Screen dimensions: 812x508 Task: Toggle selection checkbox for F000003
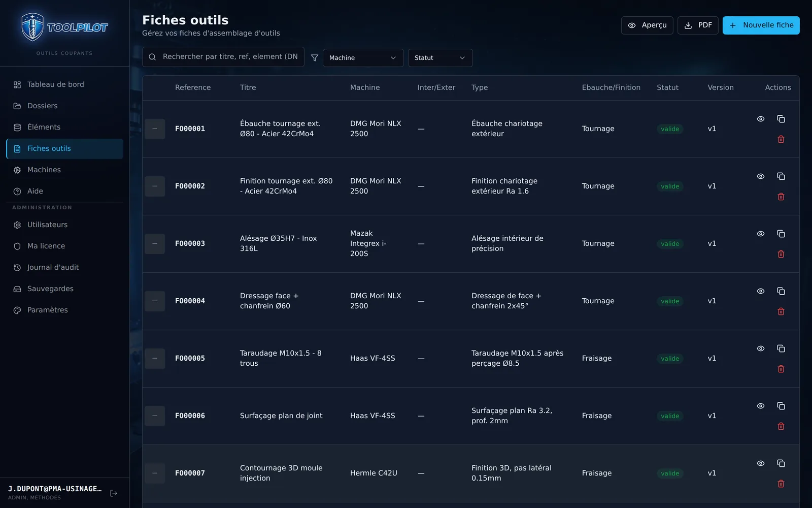[x=155, y=244]
